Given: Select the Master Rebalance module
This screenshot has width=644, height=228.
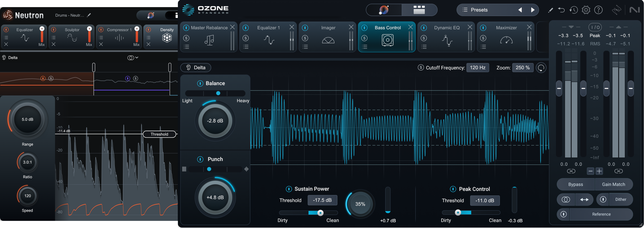Looking at the screenshot, I should (209, 37).
